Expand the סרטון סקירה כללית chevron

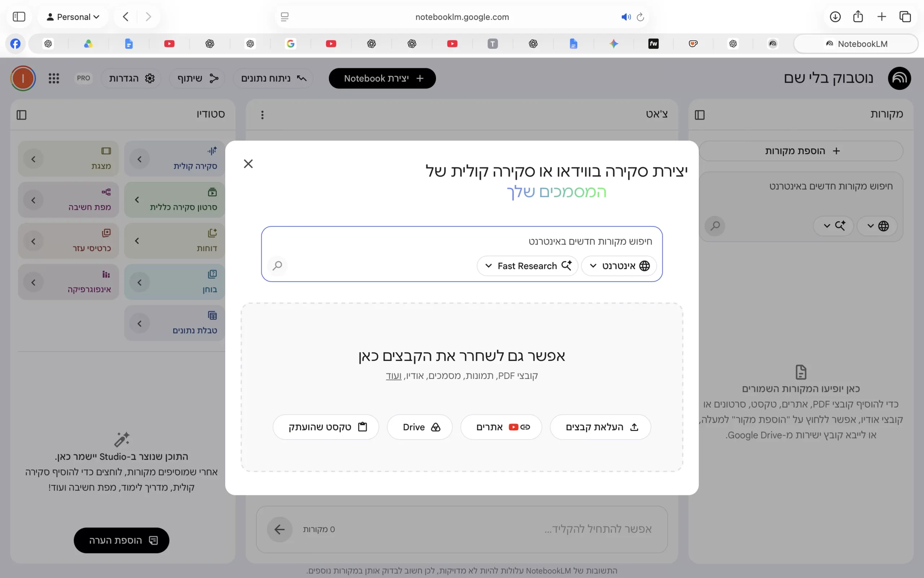137,200
